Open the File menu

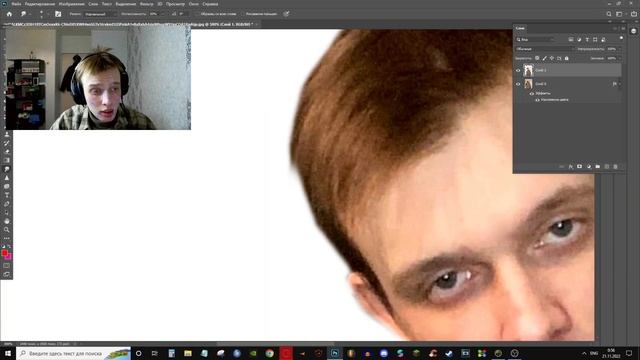16,4
